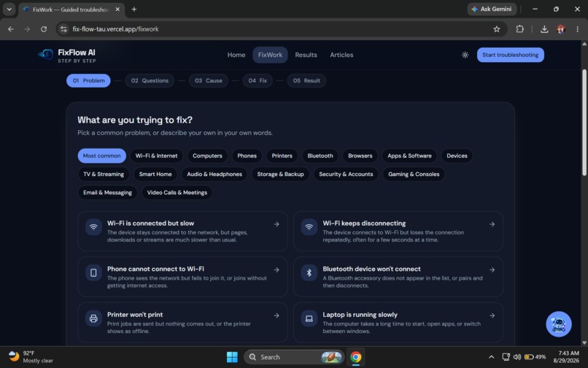Open Chrome three-dot menu

[x=577, y=29]
